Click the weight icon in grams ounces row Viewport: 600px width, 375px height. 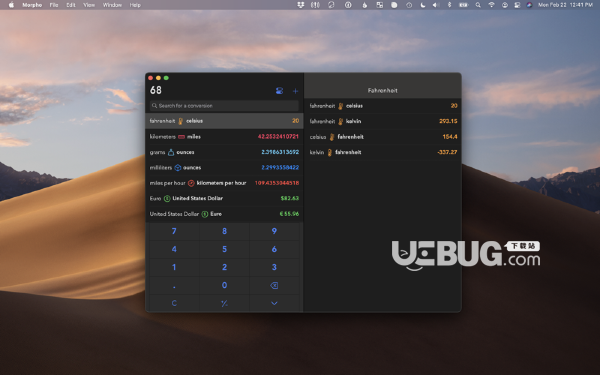pos(171,152)
